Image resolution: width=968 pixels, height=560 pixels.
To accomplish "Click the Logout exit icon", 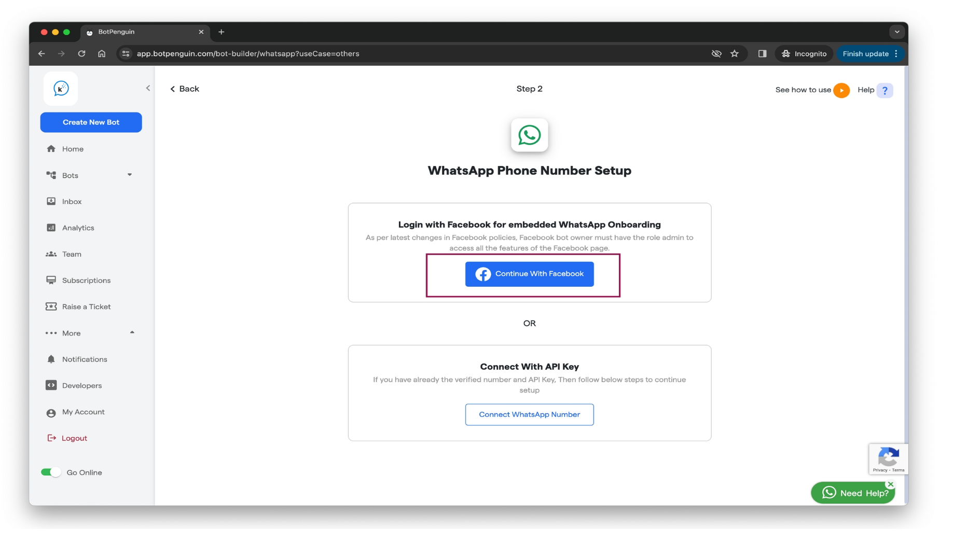I will coord(51,438).
